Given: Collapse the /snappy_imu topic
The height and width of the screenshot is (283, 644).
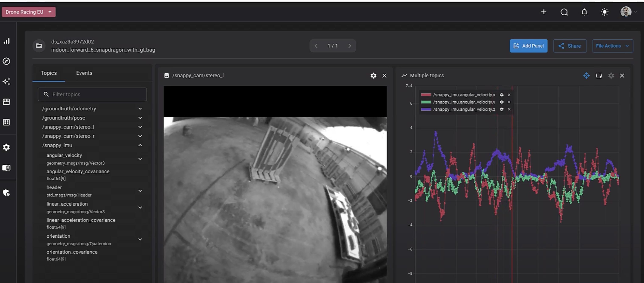Looking at the screenshot, I should point(140,145).
